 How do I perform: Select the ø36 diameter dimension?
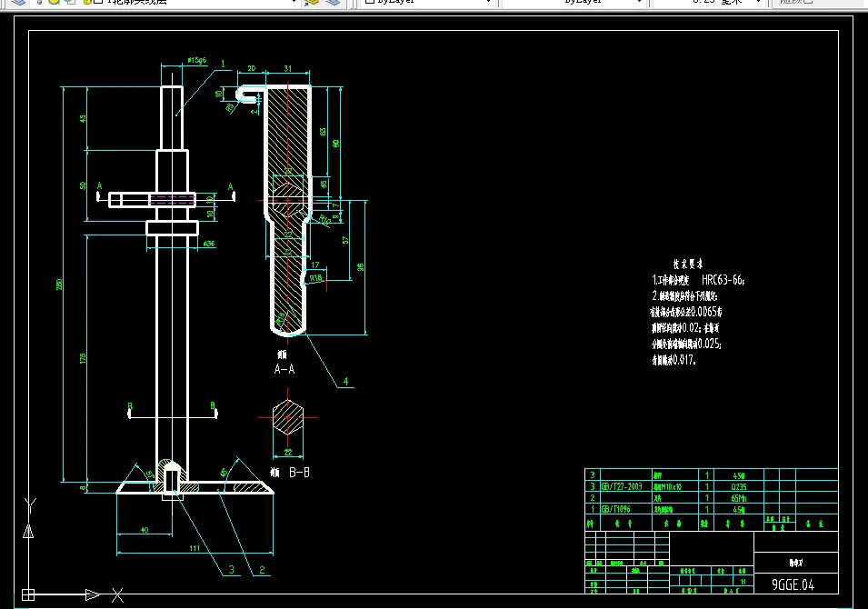coord(209,244)
